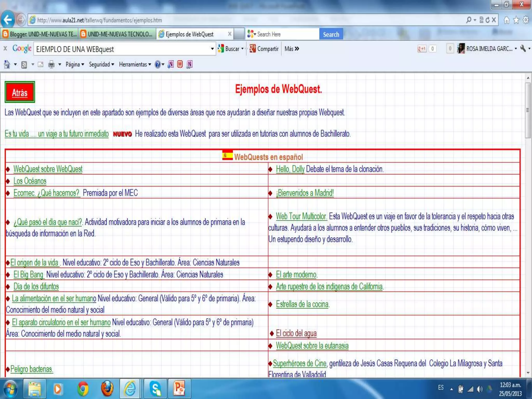Open the blue help question mark icon

(x=157, y=64)
